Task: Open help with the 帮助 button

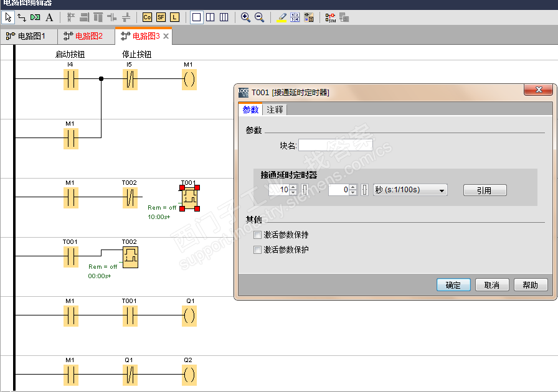Action: tap(530, 285)
